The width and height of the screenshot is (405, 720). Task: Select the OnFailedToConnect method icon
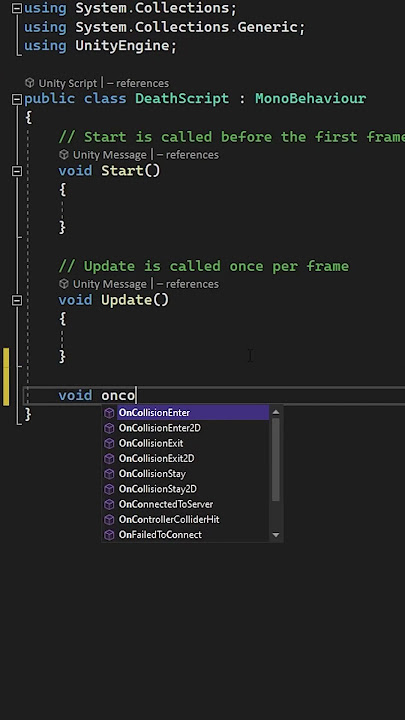109,535
